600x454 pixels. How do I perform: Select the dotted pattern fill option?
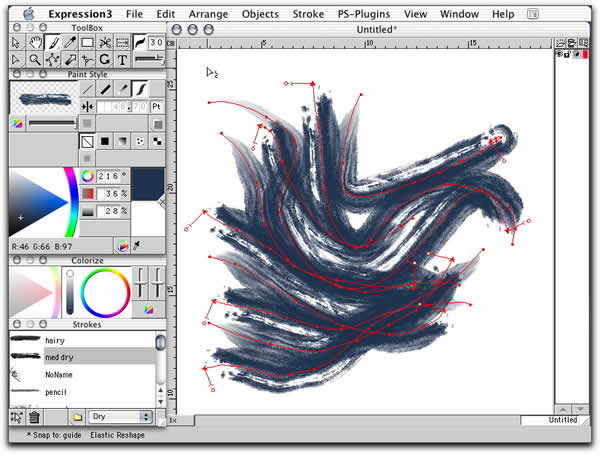coord(140,141)
